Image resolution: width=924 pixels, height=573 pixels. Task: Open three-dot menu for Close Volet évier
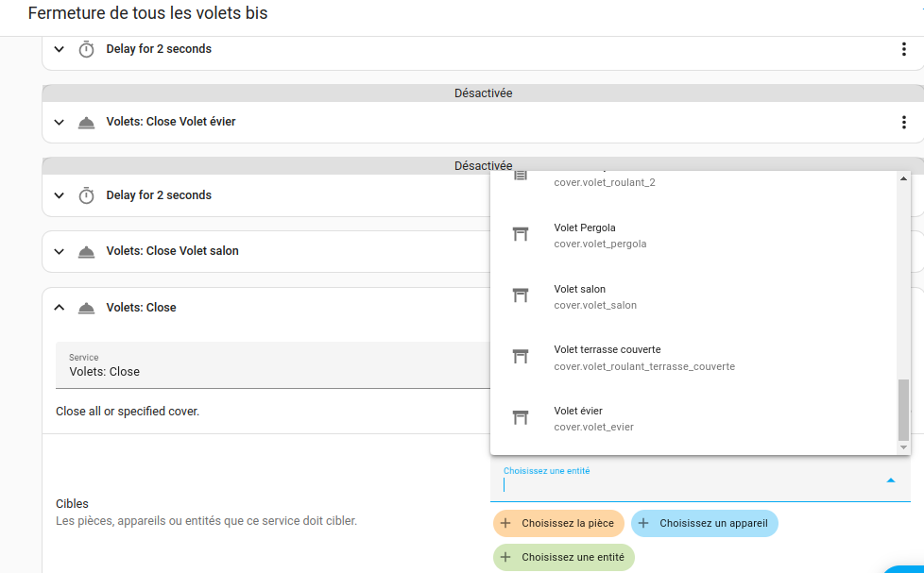[x=904, y=122]
